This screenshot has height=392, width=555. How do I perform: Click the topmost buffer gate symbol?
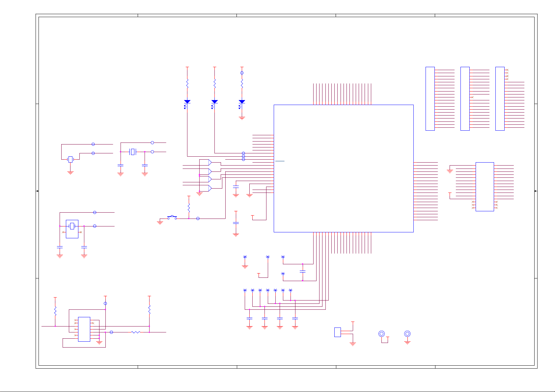click(x=210, y=162)
